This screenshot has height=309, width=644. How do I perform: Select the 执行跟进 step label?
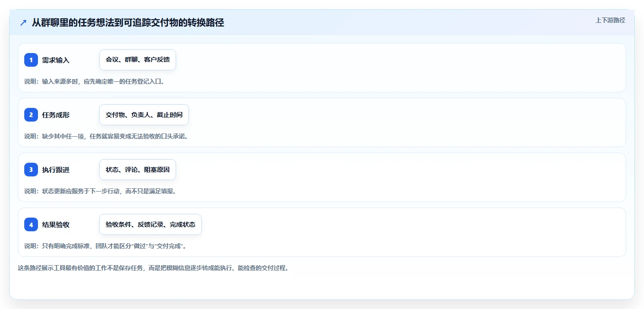point(56,170)
